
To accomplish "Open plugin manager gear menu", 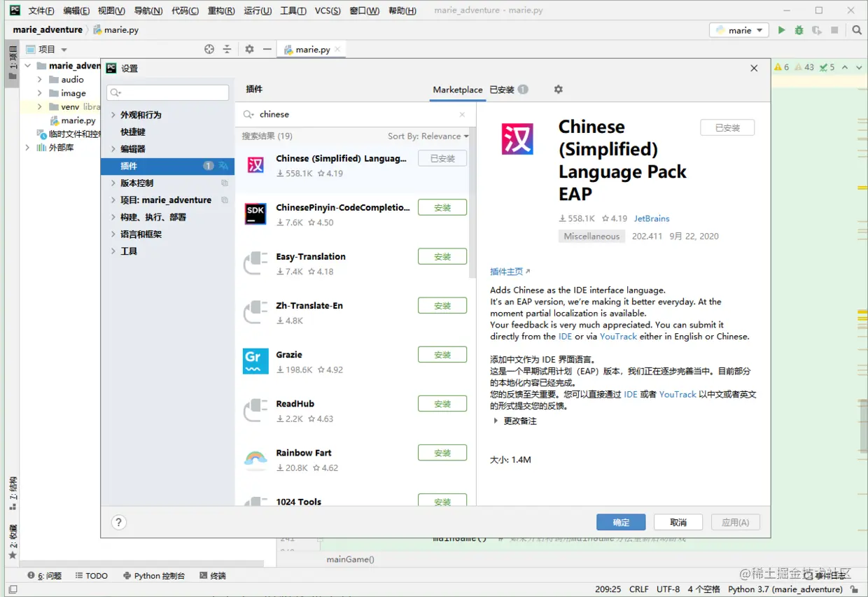I will point(558,90).
